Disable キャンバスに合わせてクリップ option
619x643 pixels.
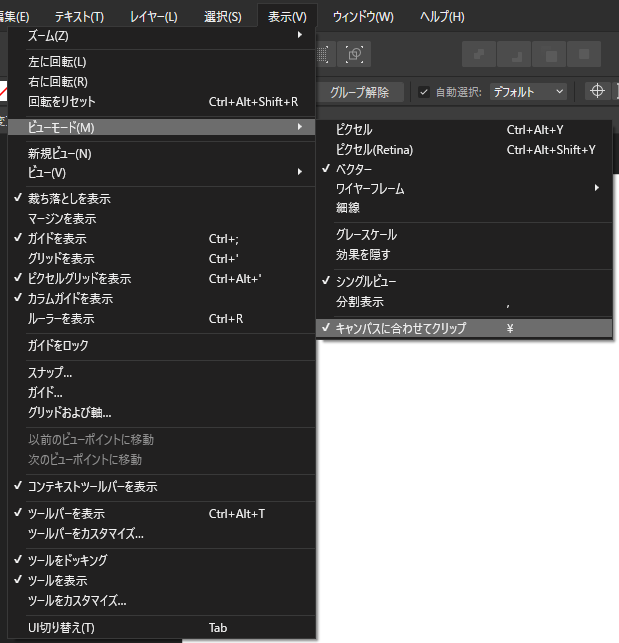pyautogui.click(x=401, y=328)
